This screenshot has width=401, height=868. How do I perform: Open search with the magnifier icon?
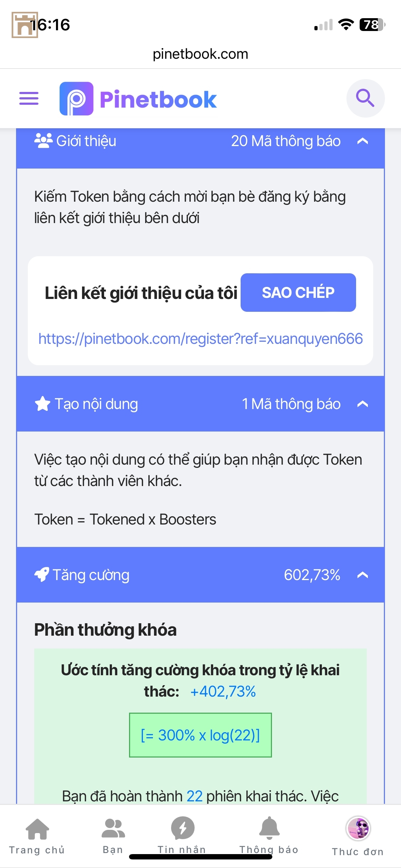[x=365, y=98]
